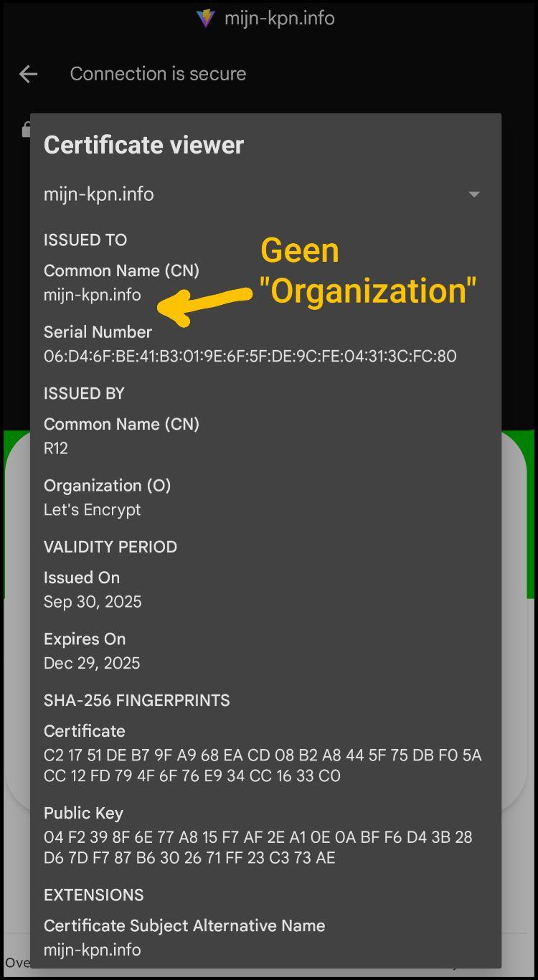Screen dimensions: 538x980
Task: Click the mijn-kpn.info page title at top
Action: pos(279,18)
